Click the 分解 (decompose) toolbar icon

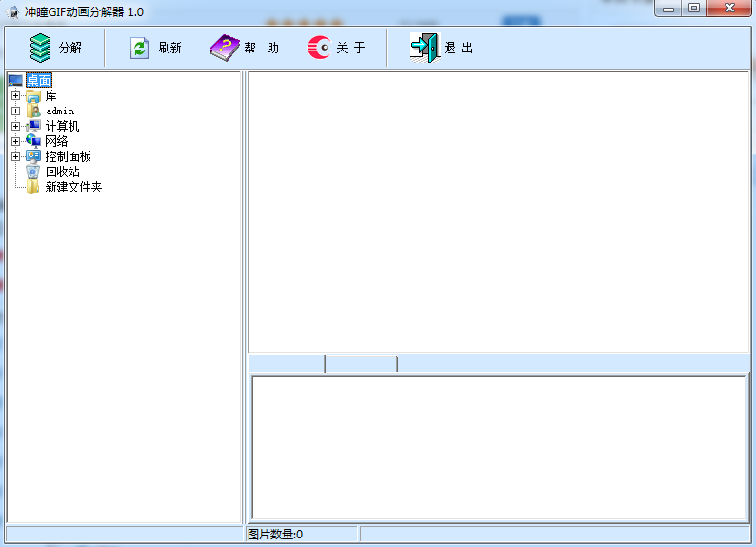point(40,48)
